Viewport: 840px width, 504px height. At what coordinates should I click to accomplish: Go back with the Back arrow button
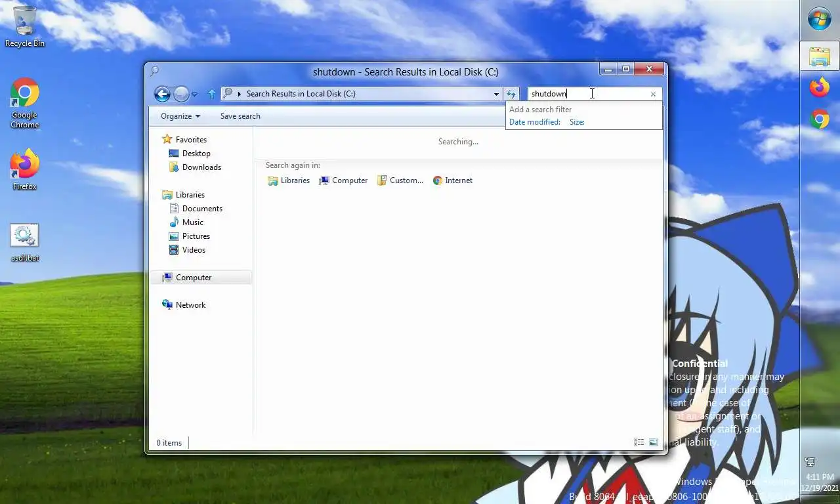tap(162, 94)
